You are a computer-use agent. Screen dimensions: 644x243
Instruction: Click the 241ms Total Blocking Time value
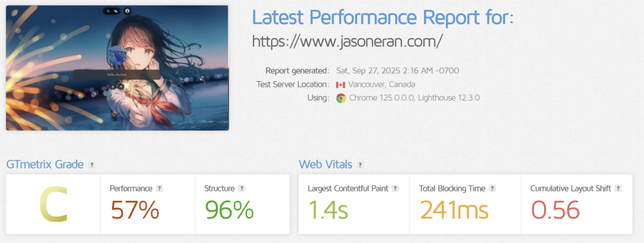(x=454, y=210)
